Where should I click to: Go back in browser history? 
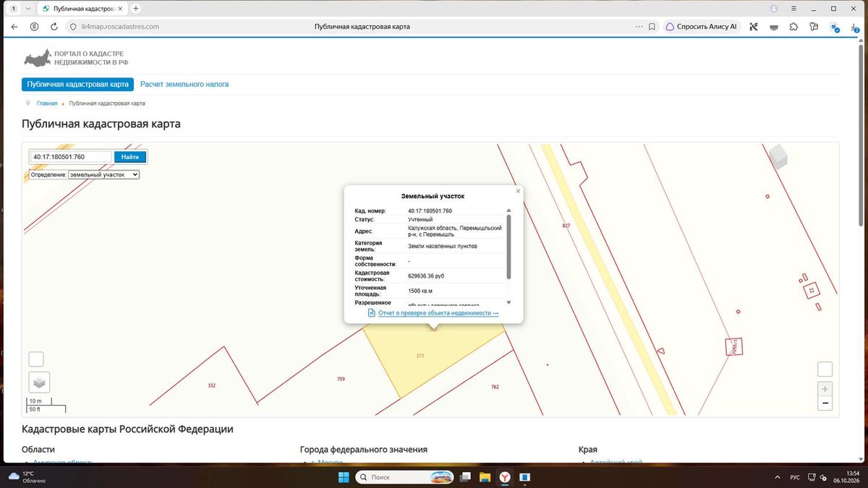pyautogui.click(x=14, y=27)
